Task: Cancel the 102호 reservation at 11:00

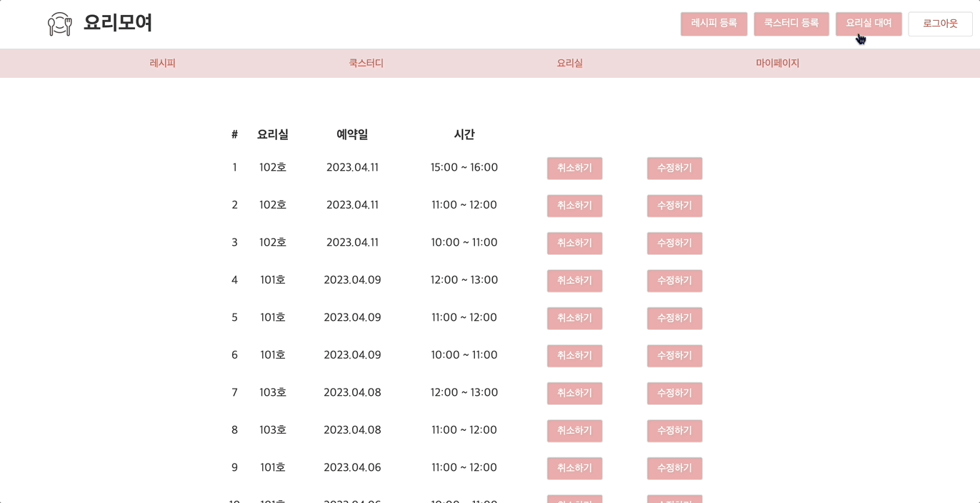Action: coord(574,206)
